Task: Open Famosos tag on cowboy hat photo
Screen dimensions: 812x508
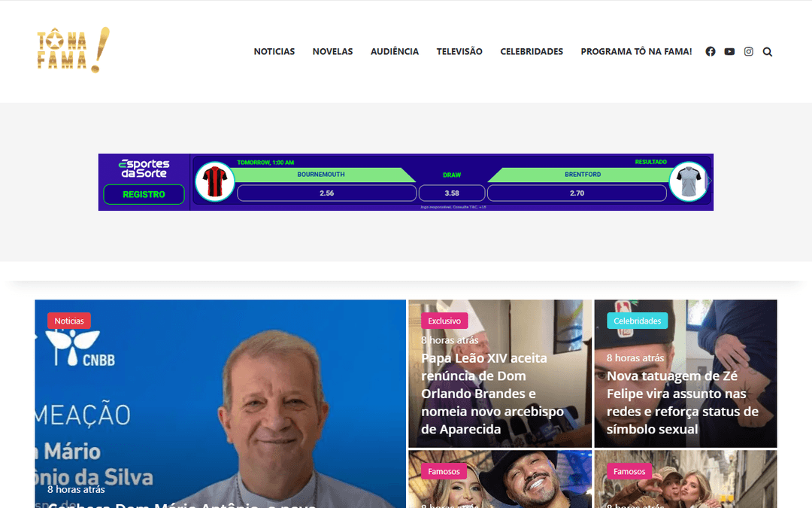Action: click(444, 471)
